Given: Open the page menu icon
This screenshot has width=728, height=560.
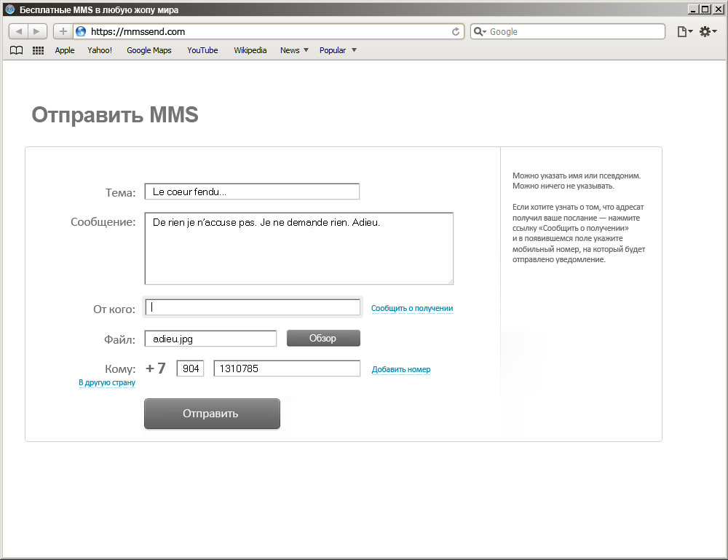Looking at the screenshot, I should (684, 31).
